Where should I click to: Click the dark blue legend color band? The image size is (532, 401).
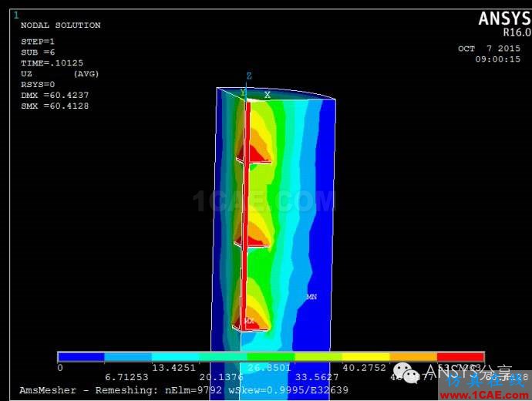tap(81, 357)
